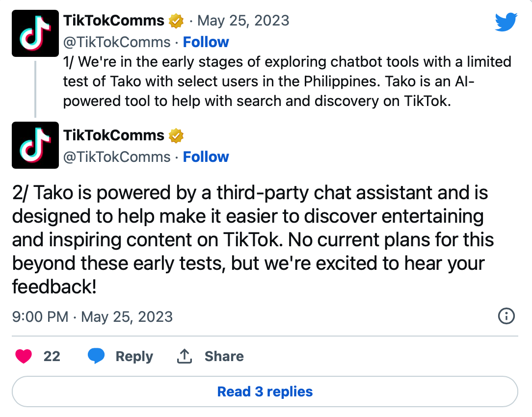Open TikTokComms display name in second tweet

[114, 135]
